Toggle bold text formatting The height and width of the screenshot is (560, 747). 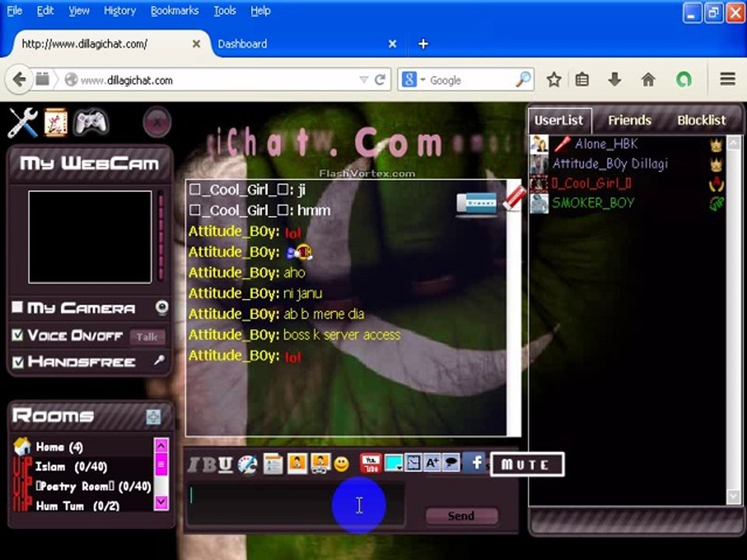(x=209, y=464)
